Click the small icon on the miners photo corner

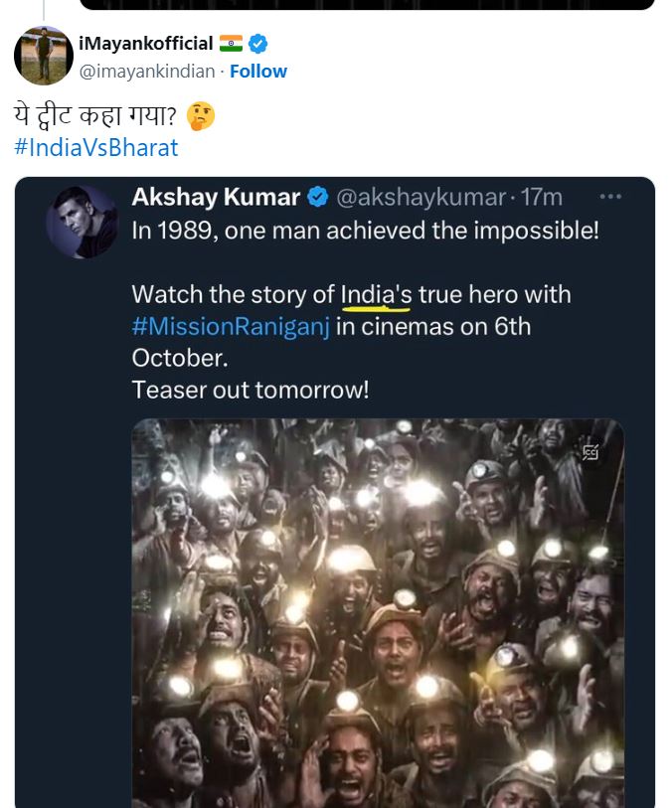click(x=591, y=451)
